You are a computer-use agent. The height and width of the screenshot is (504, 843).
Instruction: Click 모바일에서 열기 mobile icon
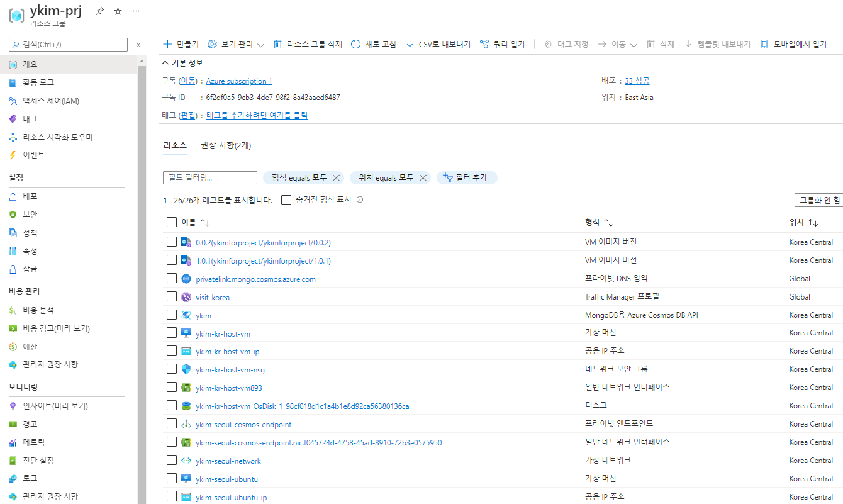pyautogui.click(x=764, y=44)
